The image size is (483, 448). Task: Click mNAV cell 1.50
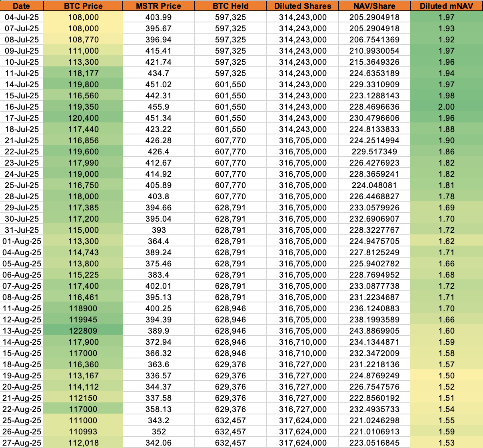[447, 376]
